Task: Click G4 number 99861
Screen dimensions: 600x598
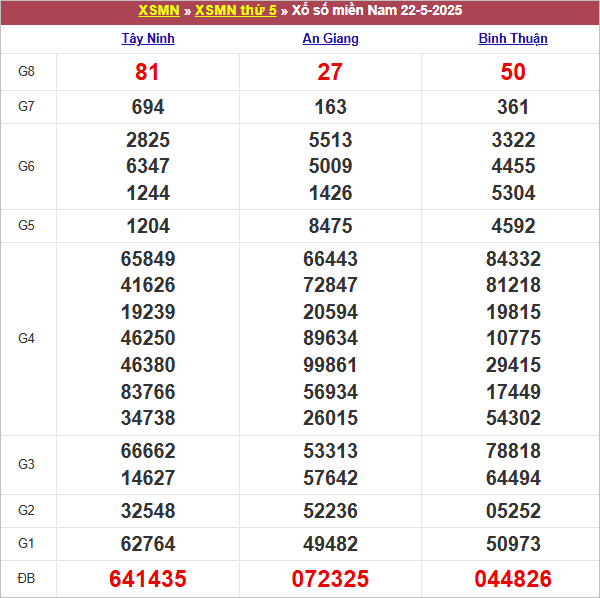Action: (331, 365)
